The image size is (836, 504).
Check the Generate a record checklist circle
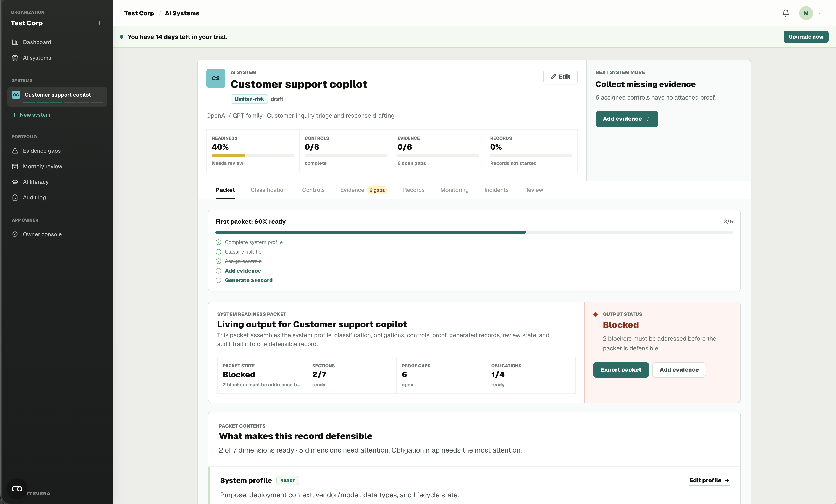[218, 280]
